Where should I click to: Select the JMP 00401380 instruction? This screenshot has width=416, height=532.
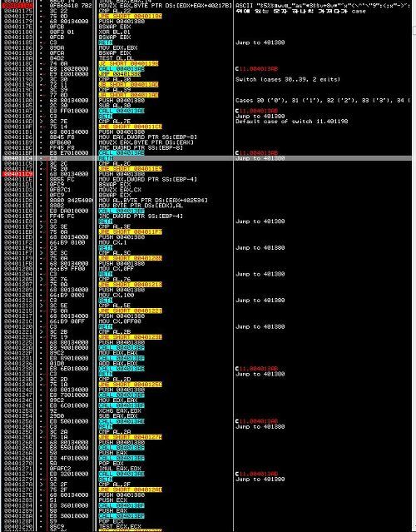121,74
